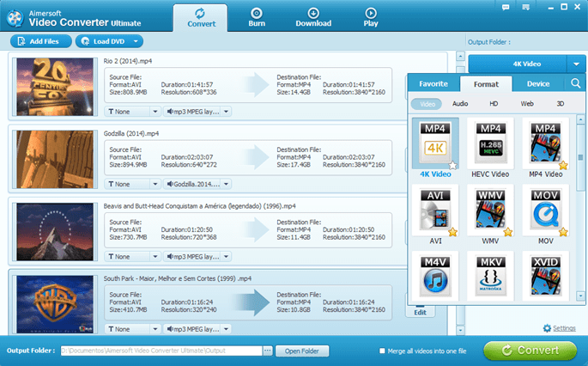Click the Open Folder button

coord(302,351)
